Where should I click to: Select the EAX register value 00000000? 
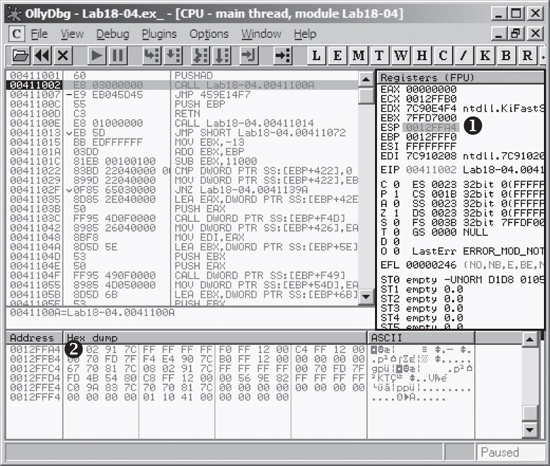coord(431,89)
